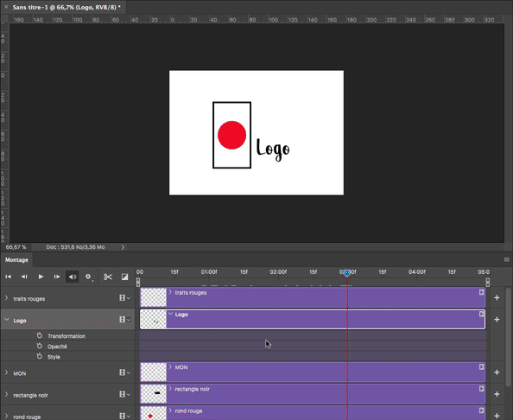Switch to the Montage tab
513x420 pixels.
click(x=16, y=260)
